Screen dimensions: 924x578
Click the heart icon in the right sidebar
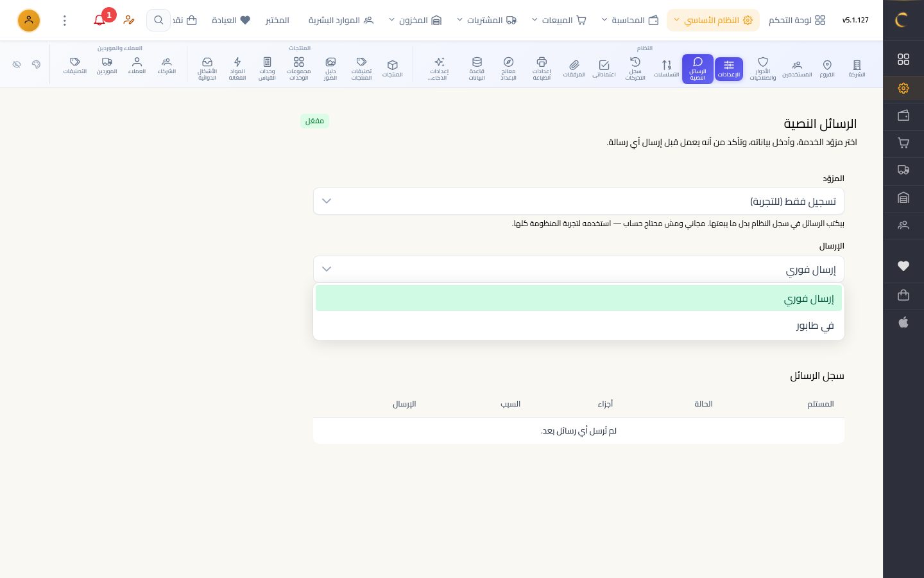pos(903,266)
